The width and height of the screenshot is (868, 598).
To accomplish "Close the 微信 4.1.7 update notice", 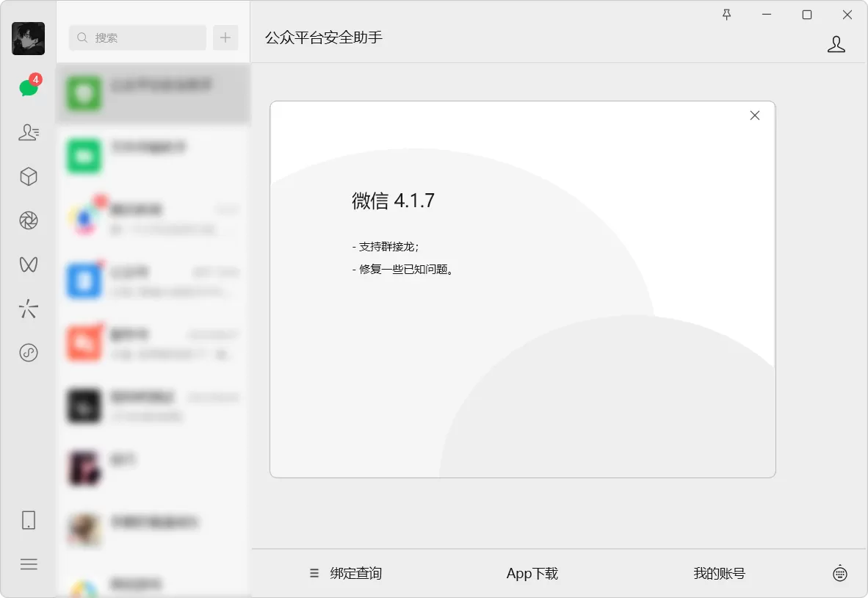I will 754,115.
